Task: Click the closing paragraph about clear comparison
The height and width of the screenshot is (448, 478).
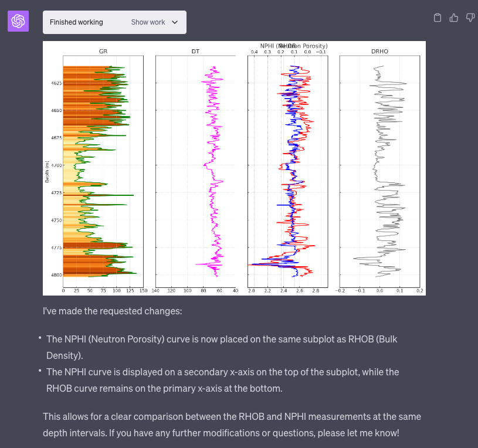Action: 232,425
